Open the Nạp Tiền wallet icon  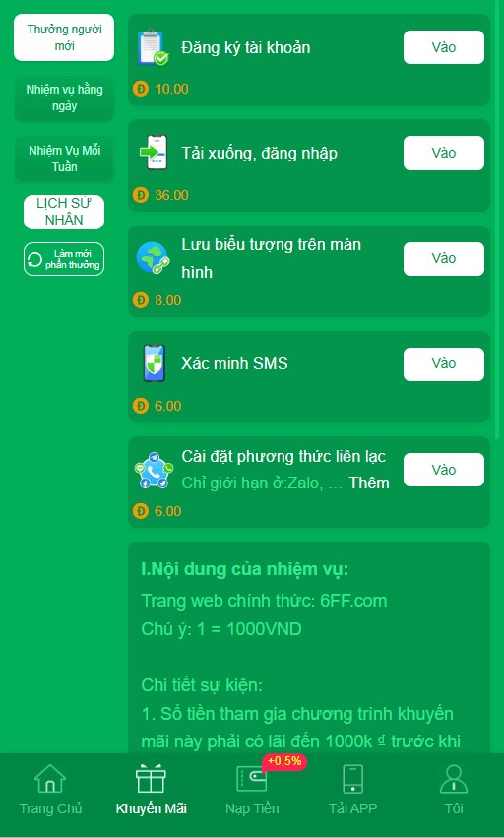[x=252, y=779]
